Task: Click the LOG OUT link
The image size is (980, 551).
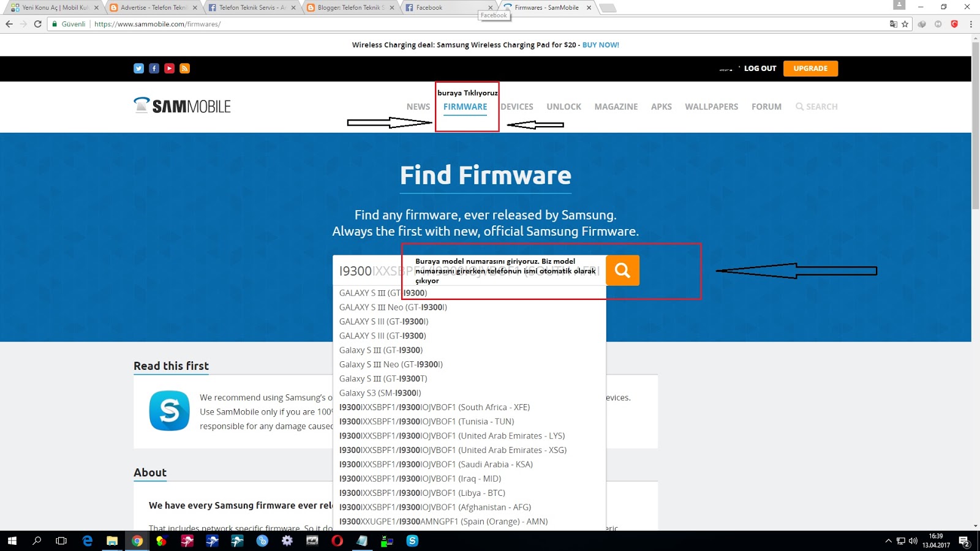Action: coord(760,69)
